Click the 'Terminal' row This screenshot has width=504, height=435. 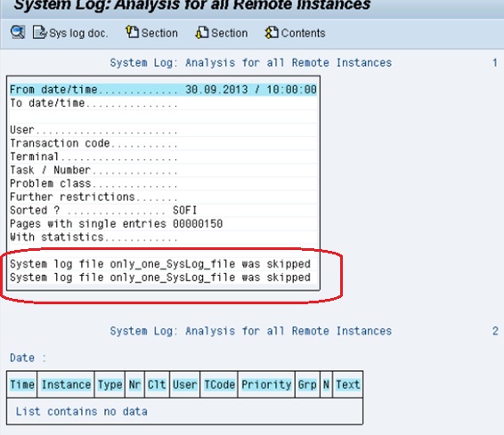tap(163, 157)
